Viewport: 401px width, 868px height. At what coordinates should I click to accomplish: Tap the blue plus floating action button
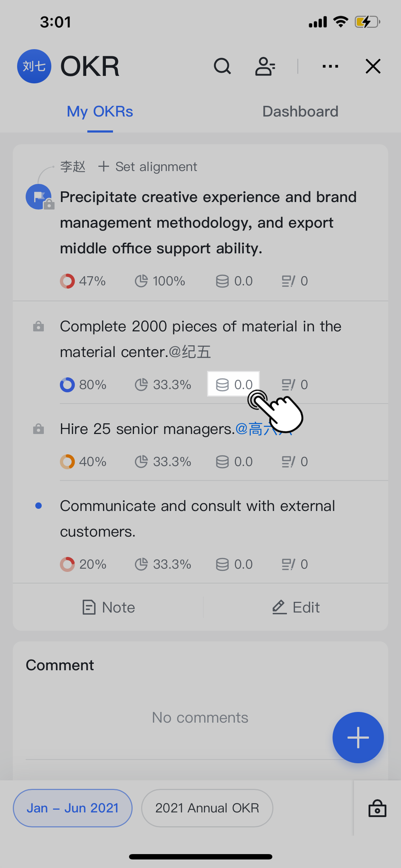tap(358, 738)
